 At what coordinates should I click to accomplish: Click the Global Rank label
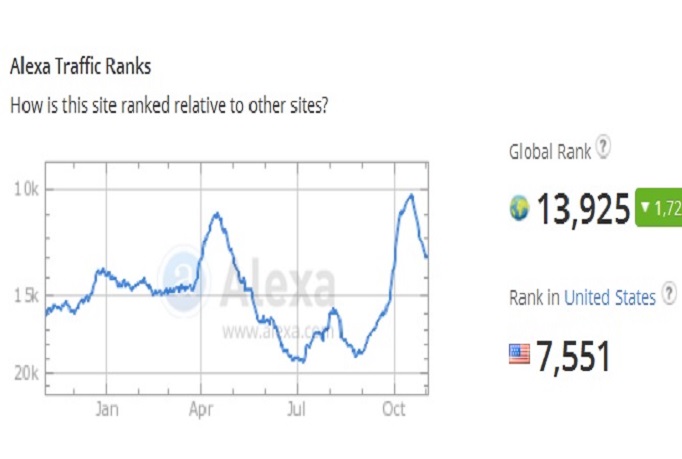click(x=549, y=152)
